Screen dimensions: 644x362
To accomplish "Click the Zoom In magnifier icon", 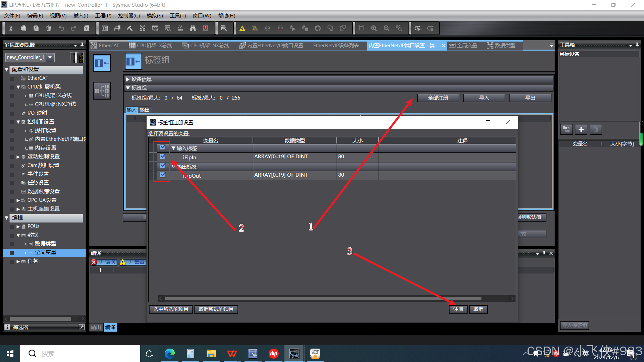I will (374, 28).
